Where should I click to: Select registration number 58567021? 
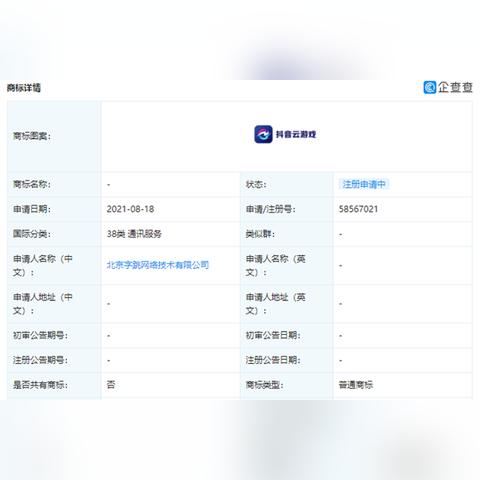click(358, 209)
